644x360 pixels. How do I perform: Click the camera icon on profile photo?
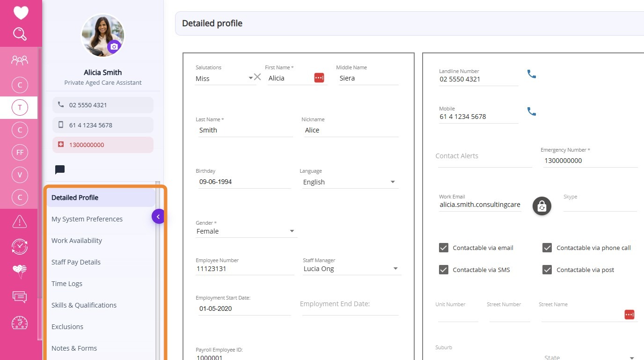[x=114, y=47]
